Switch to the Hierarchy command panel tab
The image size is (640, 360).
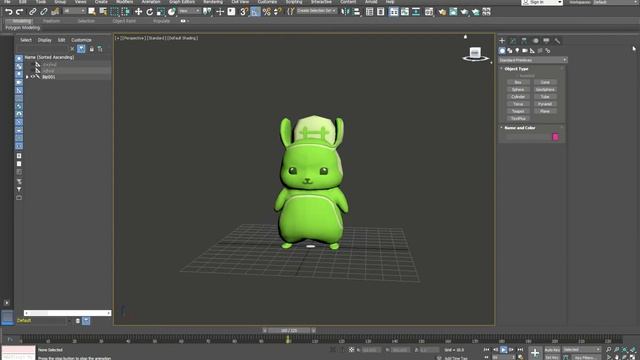click(524, 41)
